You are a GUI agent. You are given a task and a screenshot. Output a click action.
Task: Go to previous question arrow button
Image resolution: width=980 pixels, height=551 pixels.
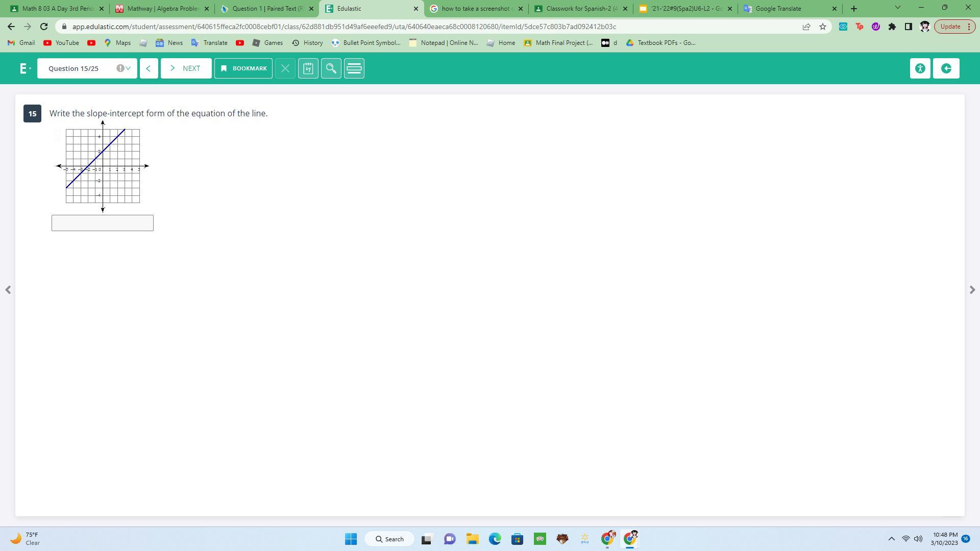(x=149, y=68)
